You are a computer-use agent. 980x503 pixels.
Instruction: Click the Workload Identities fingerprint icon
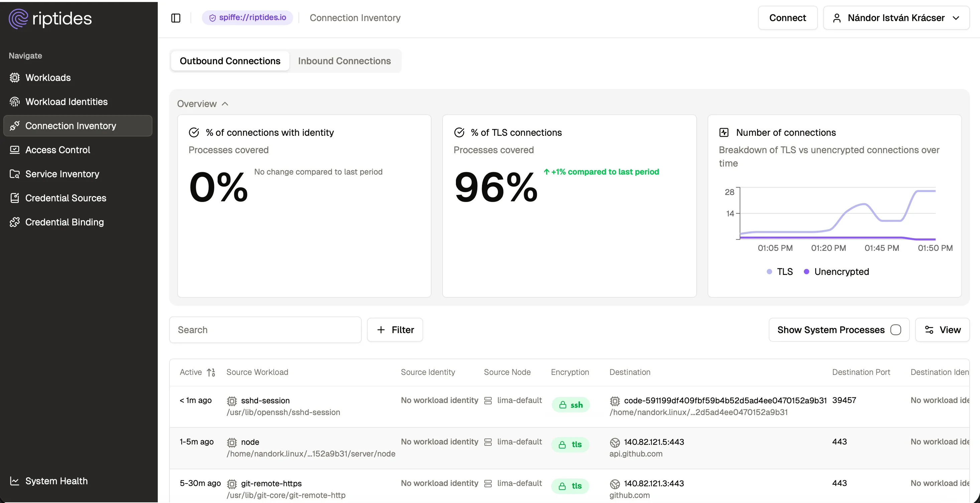point(14,102)
